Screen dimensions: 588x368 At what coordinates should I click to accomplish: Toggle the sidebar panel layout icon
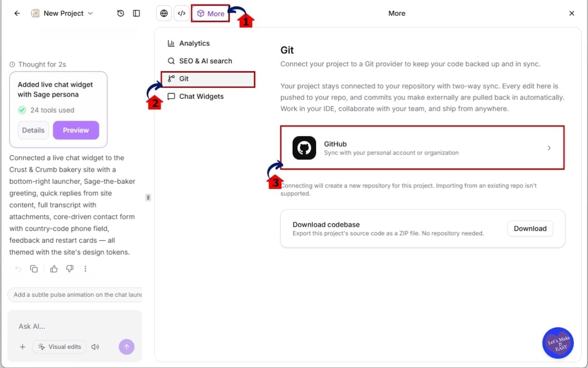click(x=137, y=13)
